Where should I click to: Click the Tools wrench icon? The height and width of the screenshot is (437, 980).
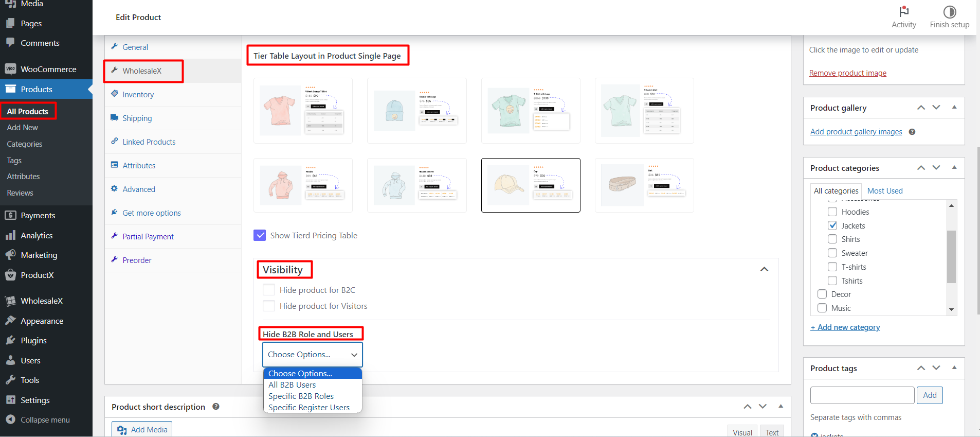pyautogui.click(x=10, y=380)
